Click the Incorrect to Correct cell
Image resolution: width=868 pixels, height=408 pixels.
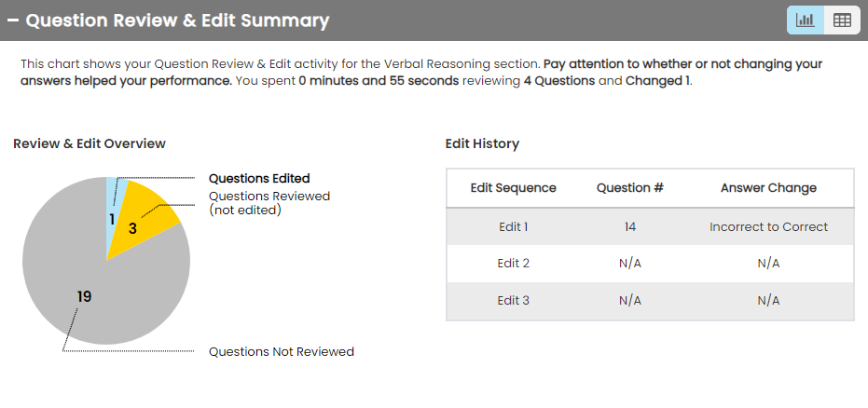tap(768, 226)
